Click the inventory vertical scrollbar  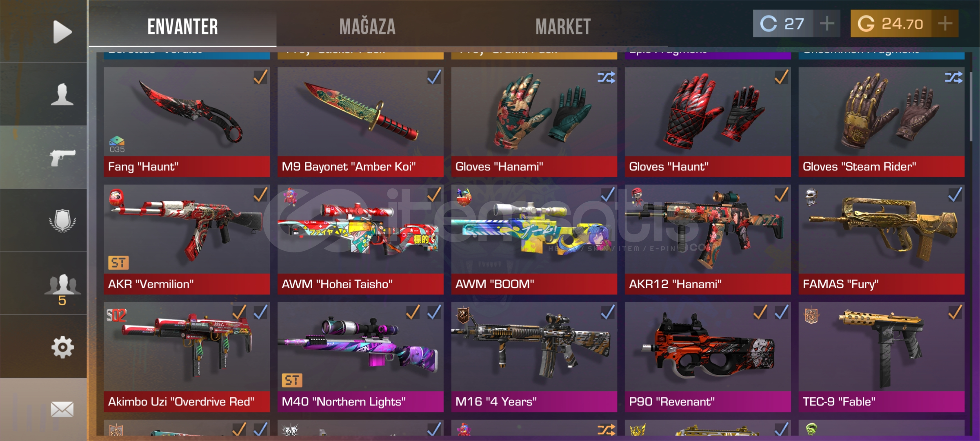pyautogui.click(x=971, y=107)
